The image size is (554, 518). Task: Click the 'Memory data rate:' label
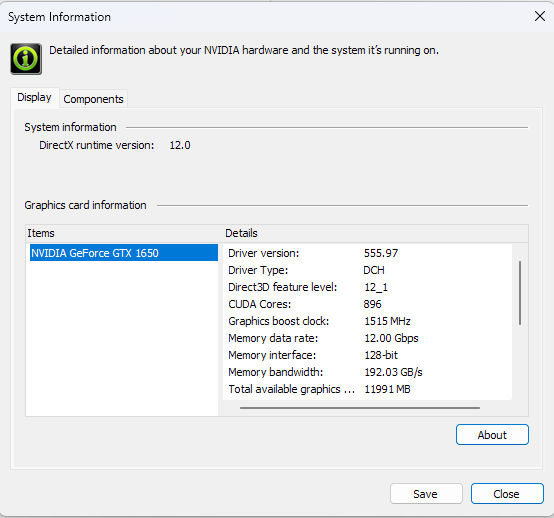tap(273, 338)
